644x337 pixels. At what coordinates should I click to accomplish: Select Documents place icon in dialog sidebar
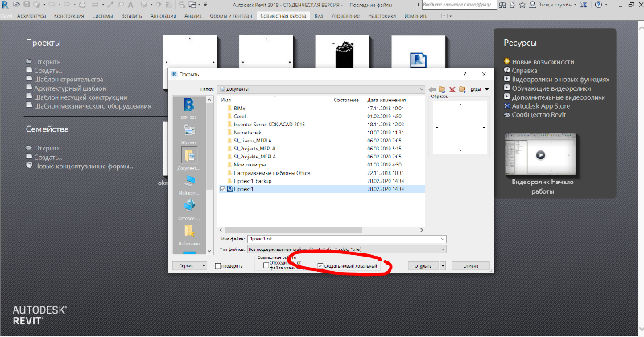[x=189, y=159]
